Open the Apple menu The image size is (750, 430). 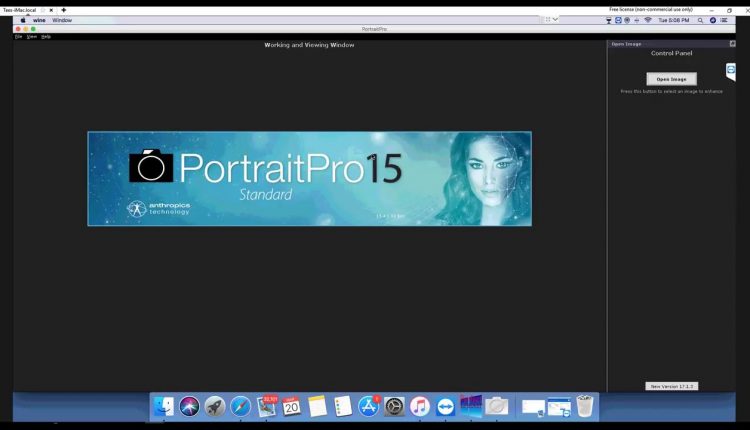(x=22, y=20)
